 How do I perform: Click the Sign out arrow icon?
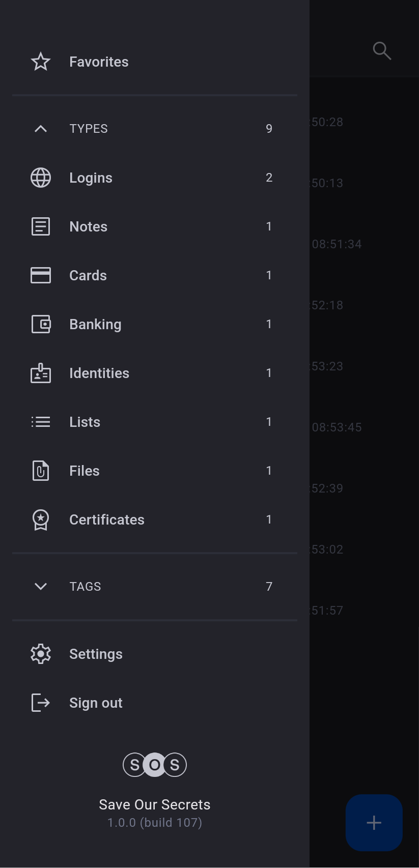point(41,703)
